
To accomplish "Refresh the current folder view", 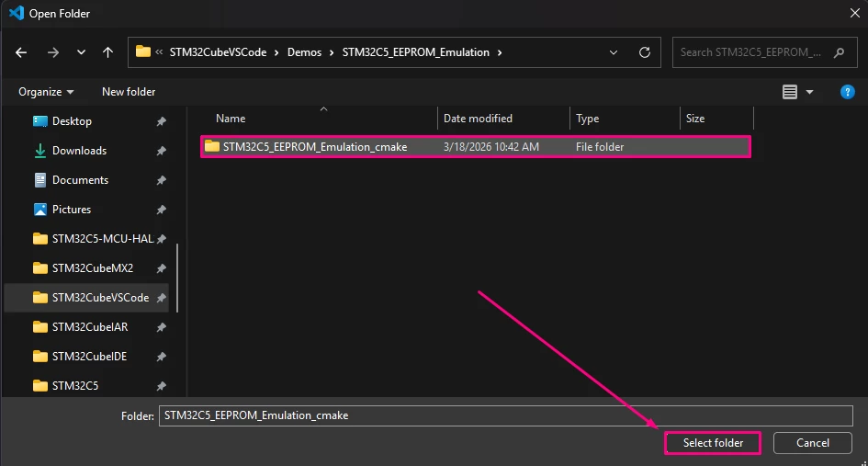I will (x=645, y=52).
